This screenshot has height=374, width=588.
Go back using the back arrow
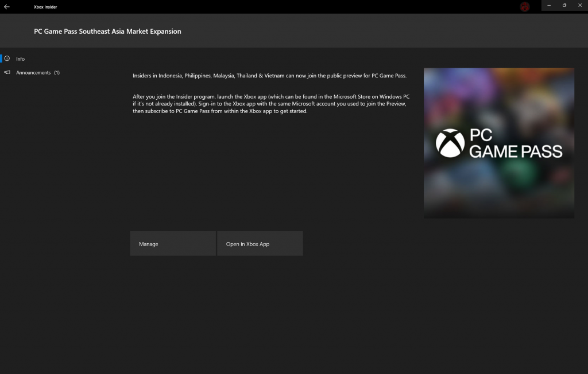7,6
